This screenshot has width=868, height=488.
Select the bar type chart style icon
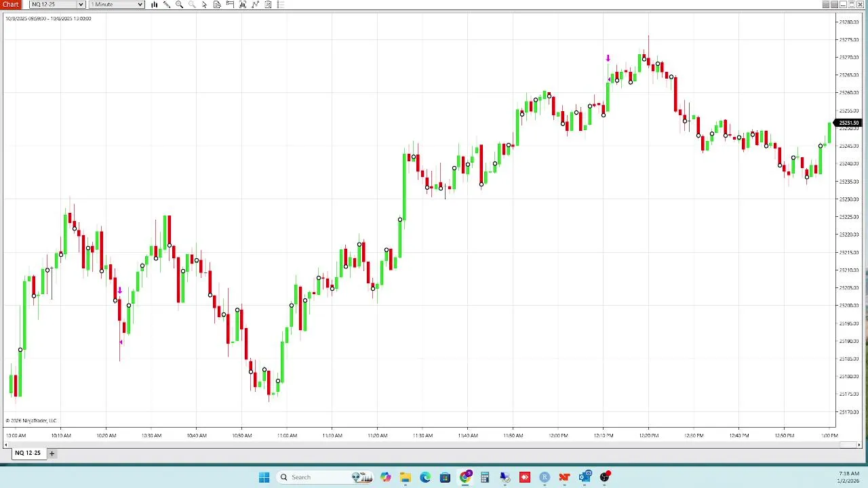(x=155, y=5)
